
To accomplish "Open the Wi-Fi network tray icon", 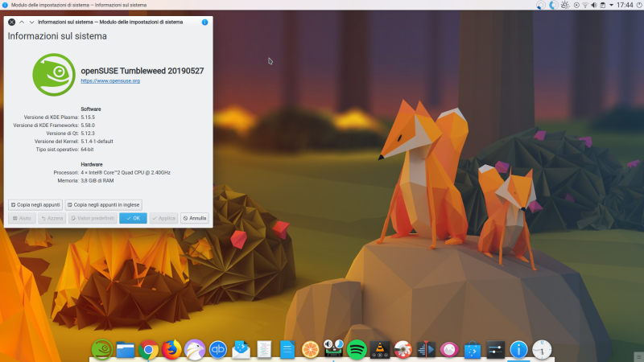I will pos(585,5).
